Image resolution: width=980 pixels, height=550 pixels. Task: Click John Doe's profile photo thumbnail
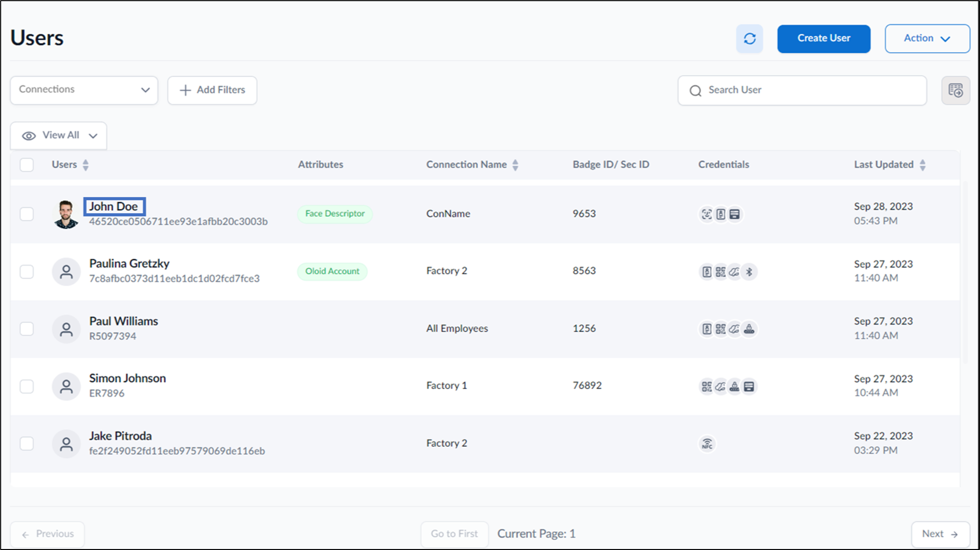pos(66,214)
